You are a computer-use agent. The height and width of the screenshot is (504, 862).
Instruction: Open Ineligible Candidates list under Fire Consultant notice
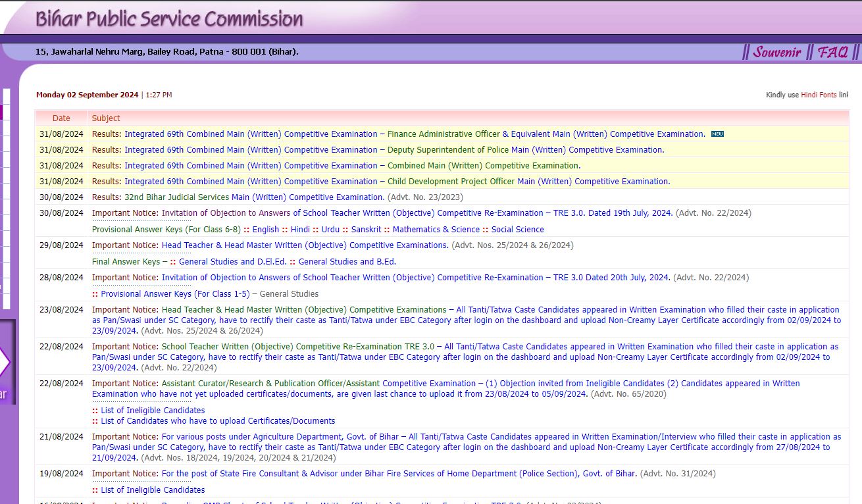(153, 490)
